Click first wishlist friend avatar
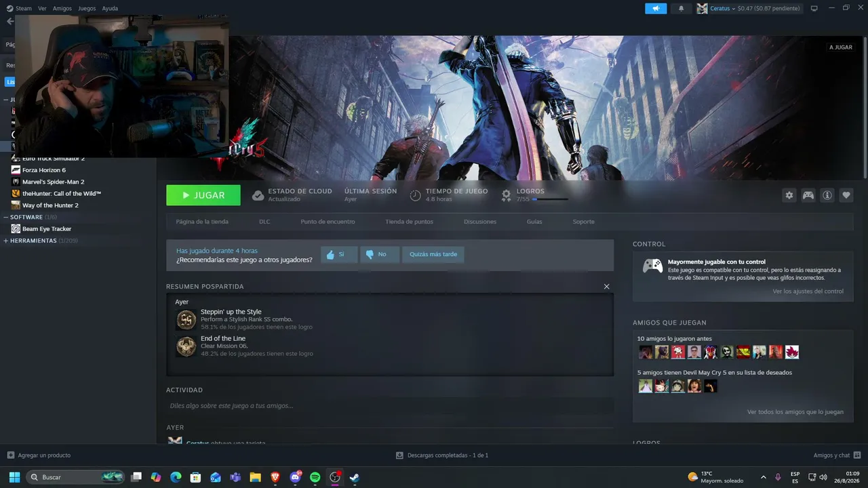Image resolution: width=868 pixels, height=488 pixels. [x=646, y=386]
